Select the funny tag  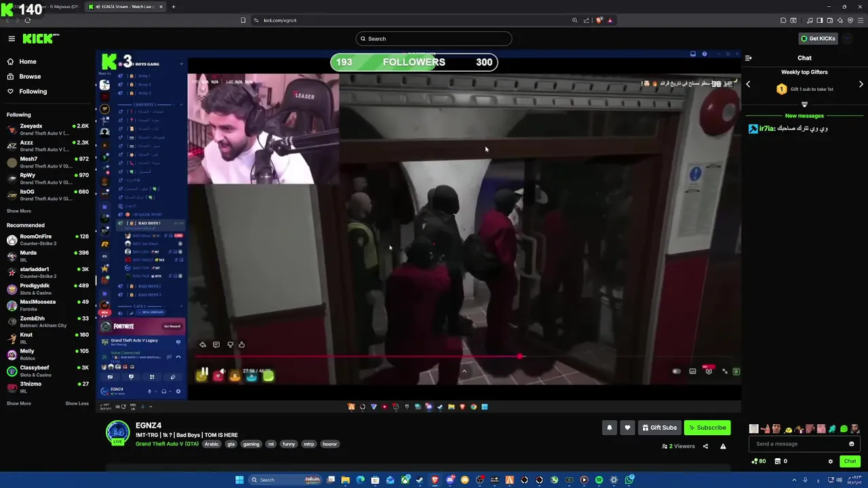[289, 444]
